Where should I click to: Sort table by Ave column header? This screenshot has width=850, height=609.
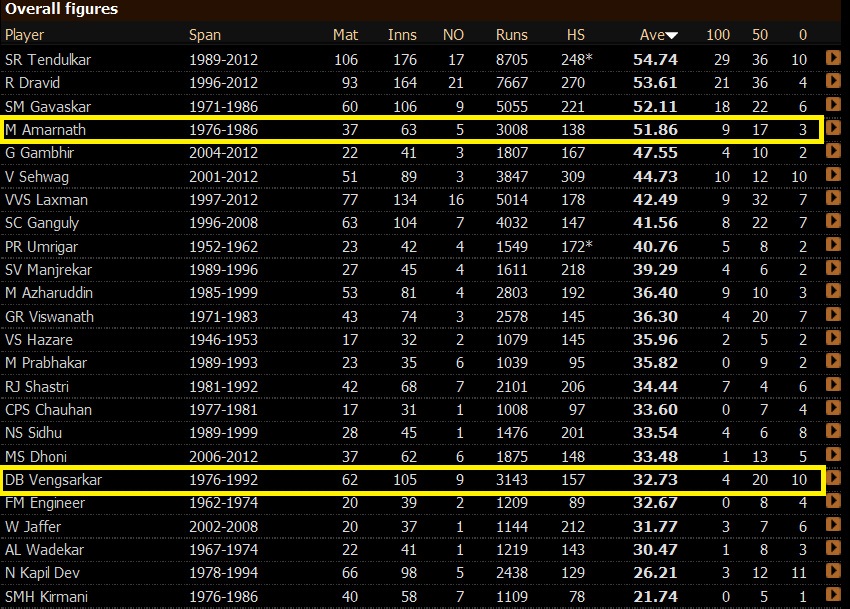658,35
